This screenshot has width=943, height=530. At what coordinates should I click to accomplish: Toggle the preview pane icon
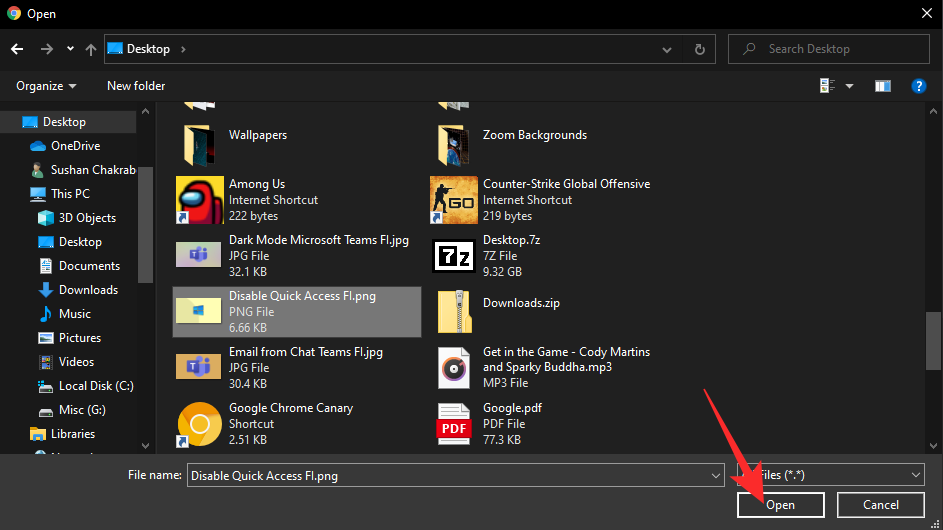tap(882, 86)
